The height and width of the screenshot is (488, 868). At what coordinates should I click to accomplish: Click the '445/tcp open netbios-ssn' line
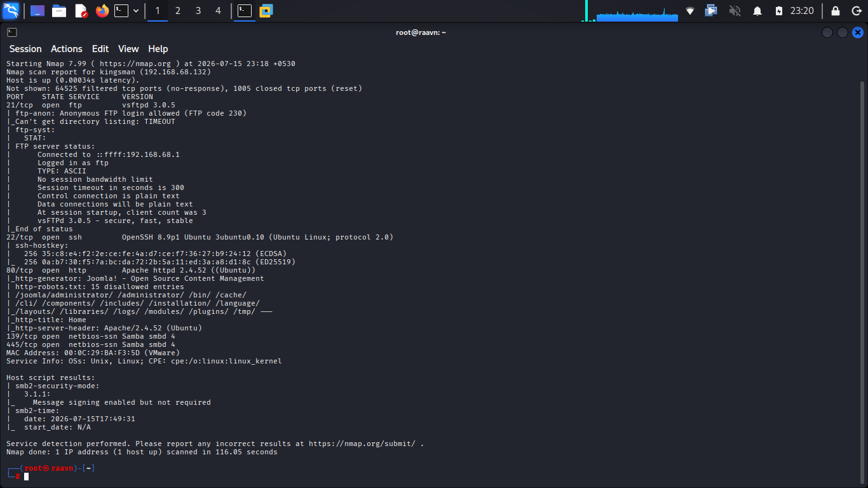pyautogui.click(x=91, y=344)
